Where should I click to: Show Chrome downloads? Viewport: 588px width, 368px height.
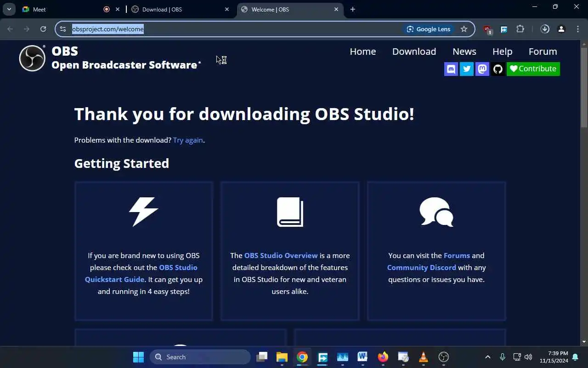coord(545,29)
